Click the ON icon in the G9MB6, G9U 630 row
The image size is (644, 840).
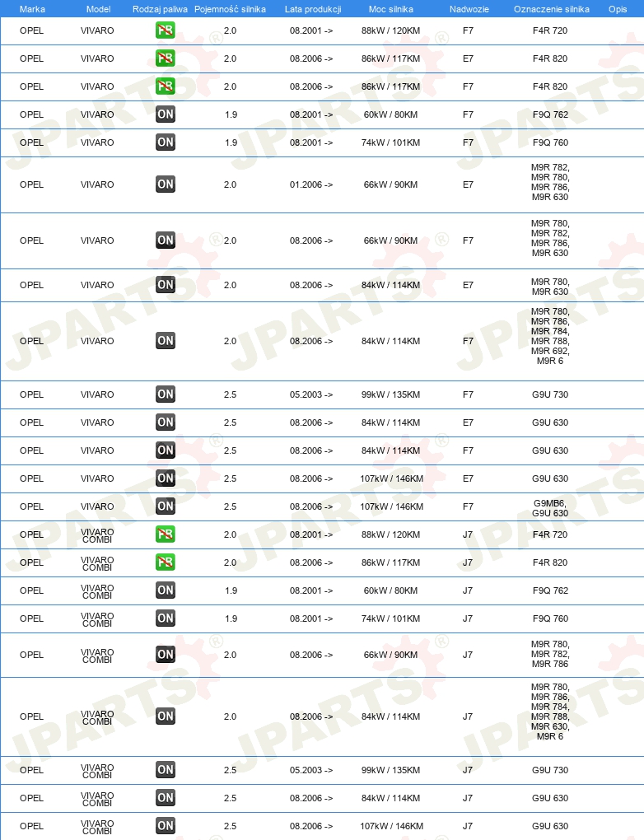pyautogui.click(x=165, y=506)
